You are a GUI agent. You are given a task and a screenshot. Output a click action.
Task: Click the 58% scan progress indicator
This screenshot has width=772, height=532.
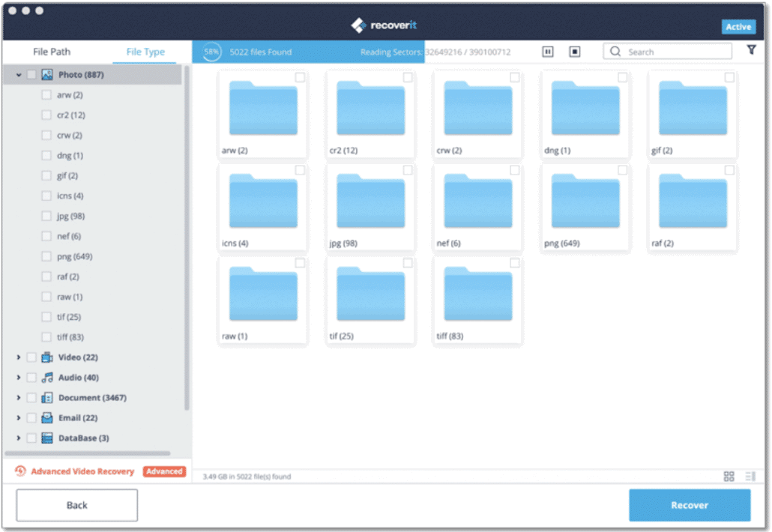coord(212,52)
